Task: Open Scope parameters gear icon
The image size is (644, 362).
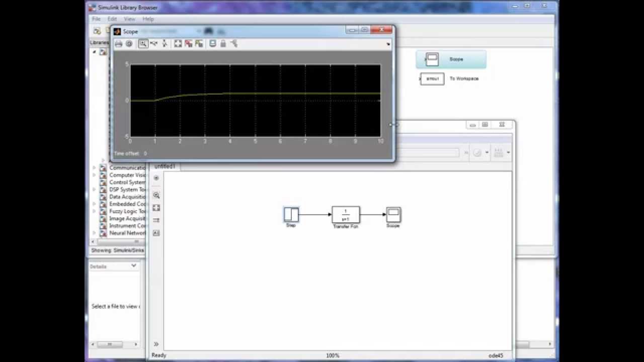Action: coord(129,44)
